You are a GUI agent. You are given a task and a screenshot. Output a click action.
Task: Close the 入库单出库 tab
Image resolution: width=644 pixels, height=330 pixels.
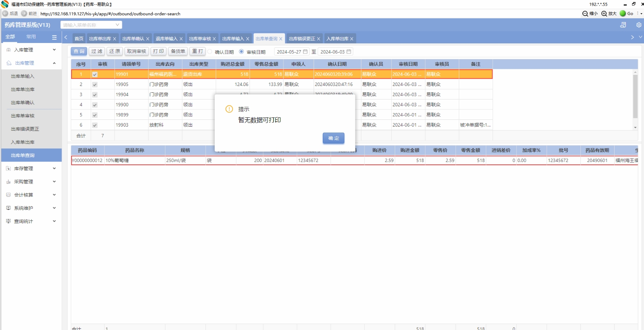[352, 39]
